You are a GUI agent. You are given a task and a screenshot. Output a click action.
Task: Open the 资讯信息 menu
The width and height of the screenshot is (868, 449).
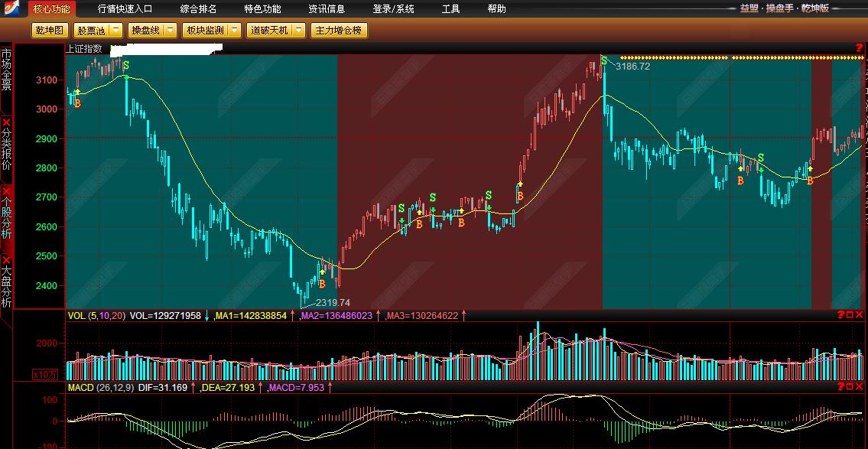327,9
